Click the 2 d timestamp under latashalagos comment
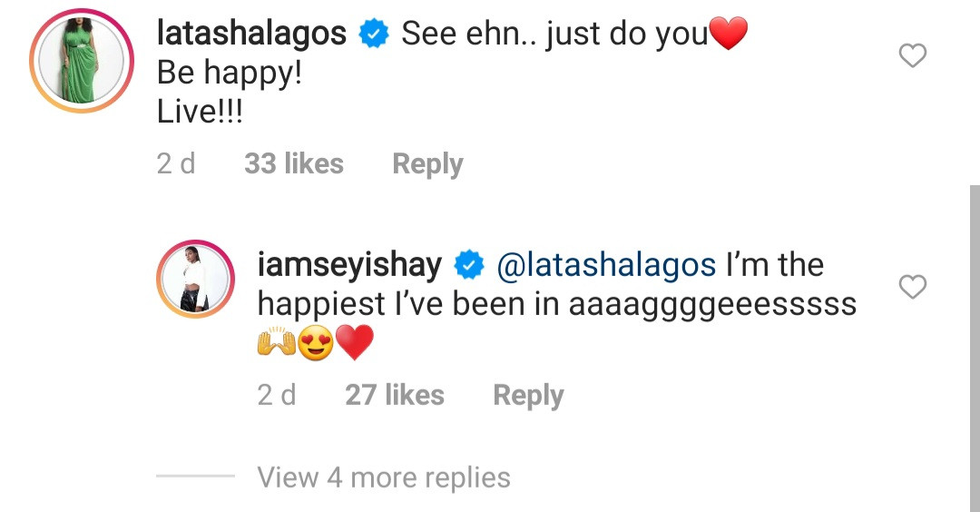 [176, 163]
